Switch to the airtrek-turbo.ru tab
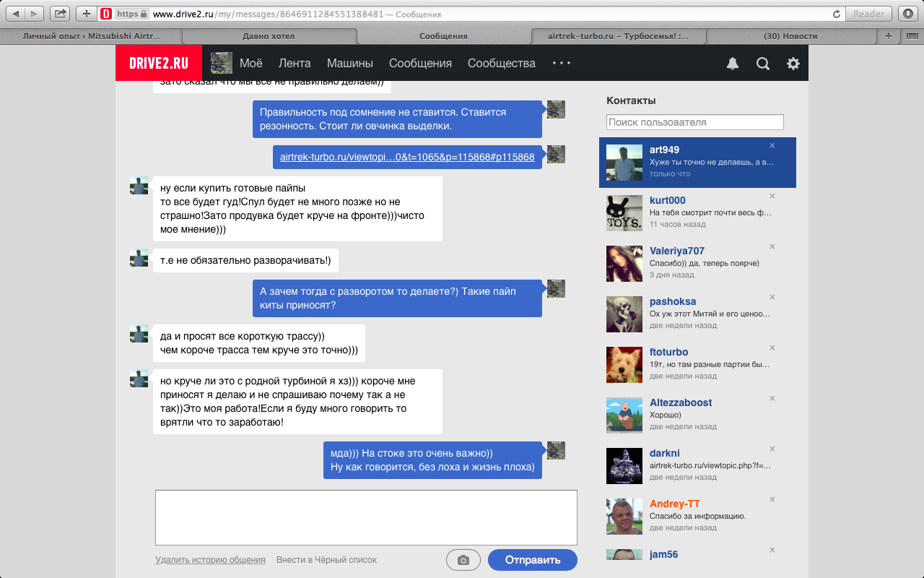This screenshot has height=578, width=924. pyautogui.click(x=618, y=35)
